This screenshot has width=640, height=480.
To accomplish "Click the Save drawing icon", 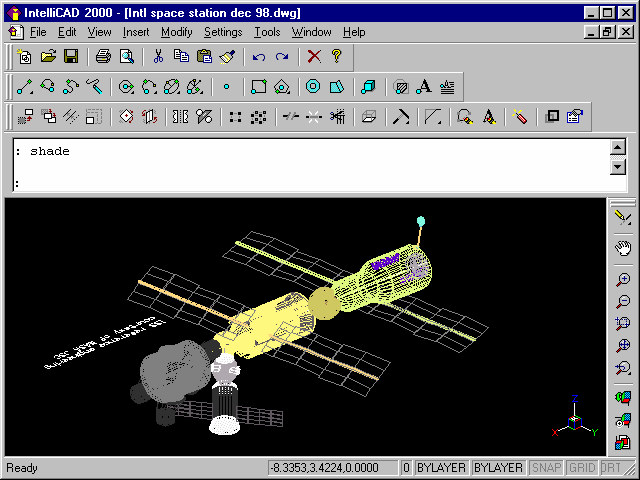I will tap(71, 57).
